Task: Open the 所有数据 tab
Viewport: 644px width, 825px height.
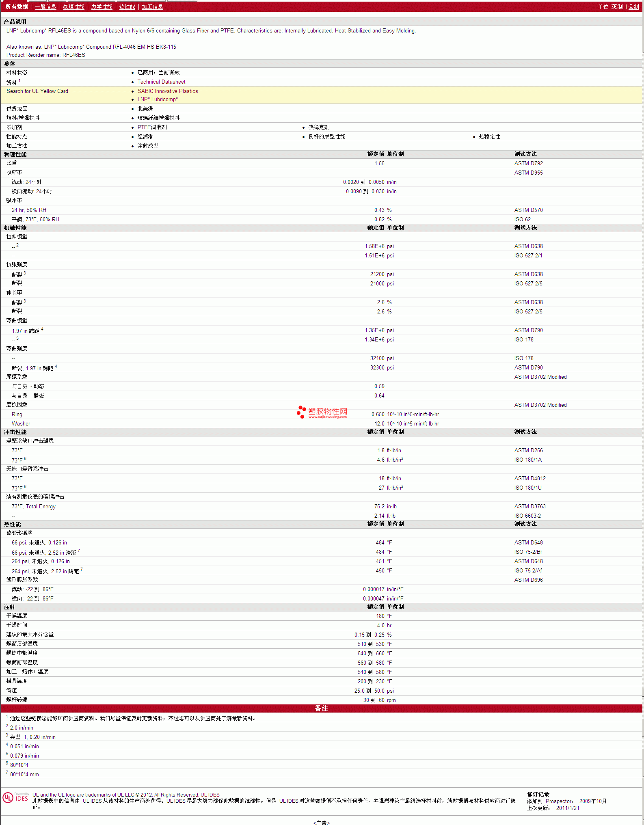Action: (17, 6)
